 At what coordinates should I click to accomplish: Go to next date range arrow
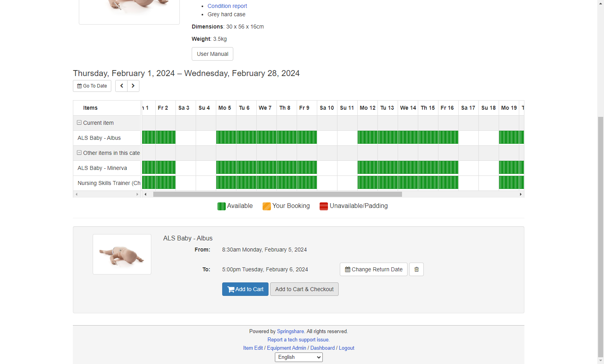tap(133, 86)
